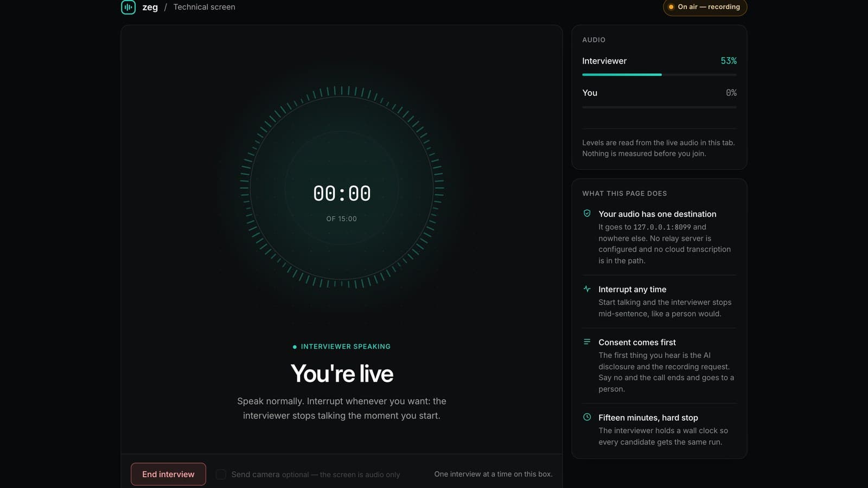Click the Levels are read from live audio note
The image size is (868, 488).
pos(658,148)
